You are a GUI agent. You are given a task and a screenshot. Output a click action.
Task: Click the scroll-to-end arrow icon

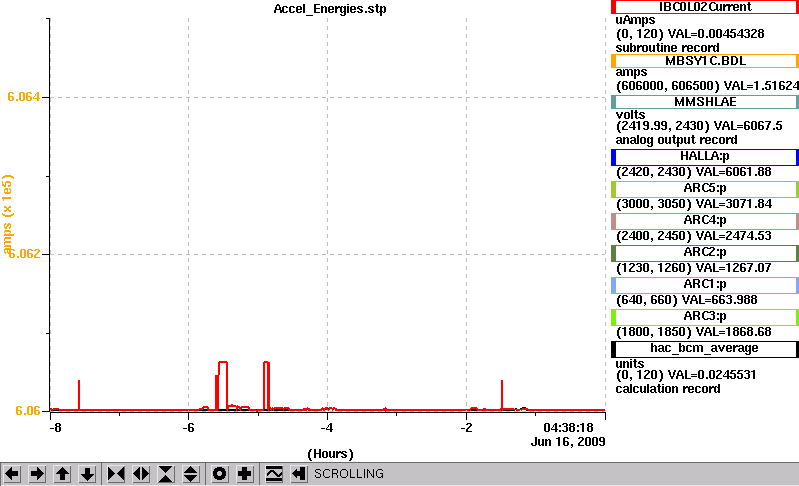(x=299, y=474)
